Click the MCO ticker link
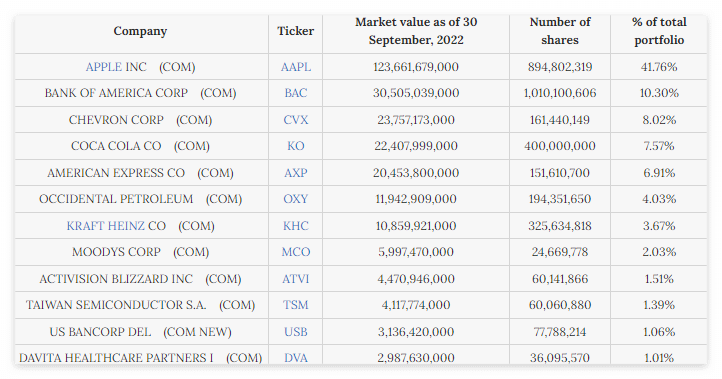This screenshot has height=379, width=722. point(296,252)
